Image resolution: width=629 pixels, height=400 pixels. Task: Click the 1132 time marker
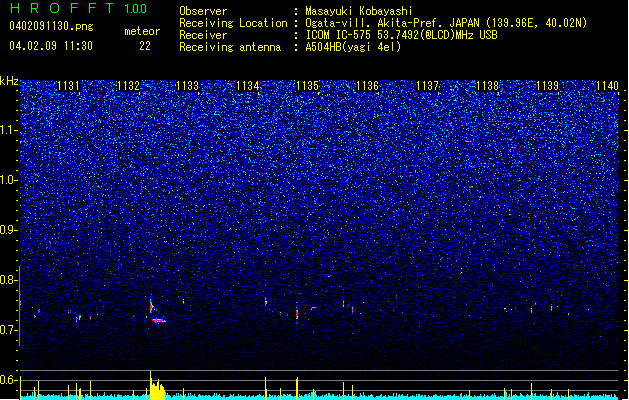128,86
